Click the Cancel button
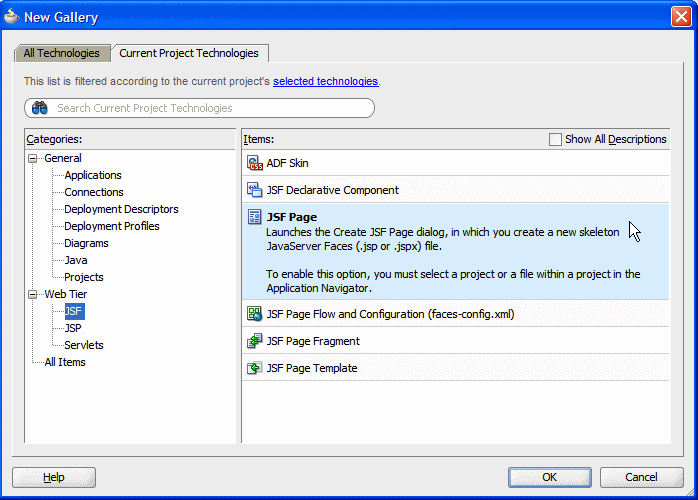The height and width of the screenshot is (500, 698). [641, 477]
